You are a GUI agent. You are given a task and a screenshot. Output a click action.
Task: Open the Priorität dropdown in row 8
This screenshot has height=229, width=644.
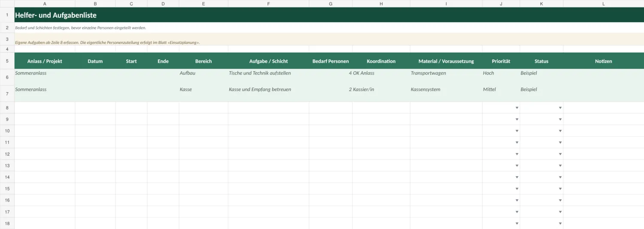point(517,108)
